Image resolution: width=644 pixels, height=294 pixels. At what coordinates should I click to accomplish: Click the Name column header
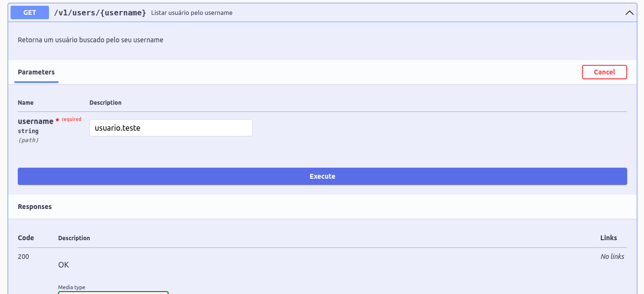point(25,103)
